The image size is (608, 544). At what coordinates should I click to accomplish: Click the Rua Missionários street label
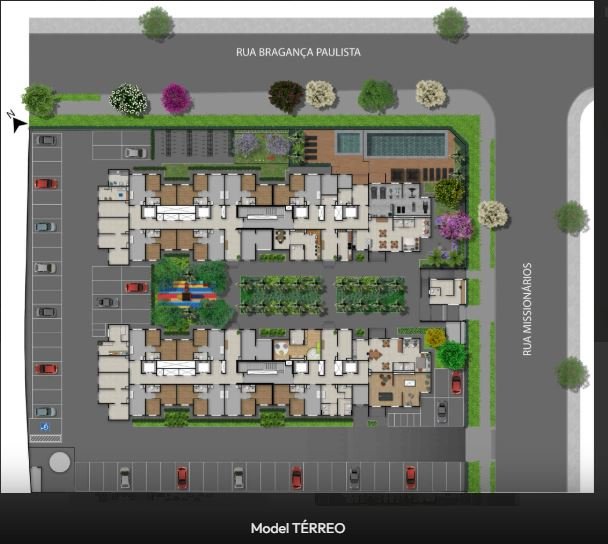[x=527, y=309]
